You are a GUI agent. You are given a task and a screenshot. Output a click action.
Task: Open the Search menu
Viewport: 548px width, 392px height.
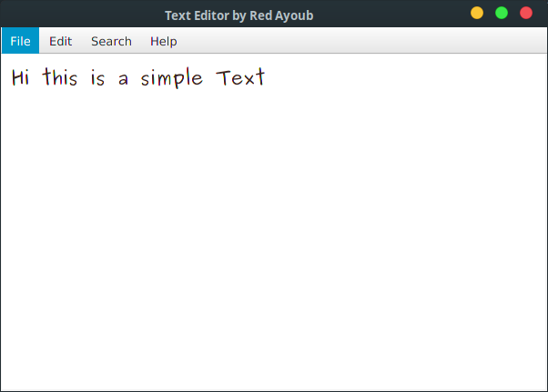click(x=111, y=41)
